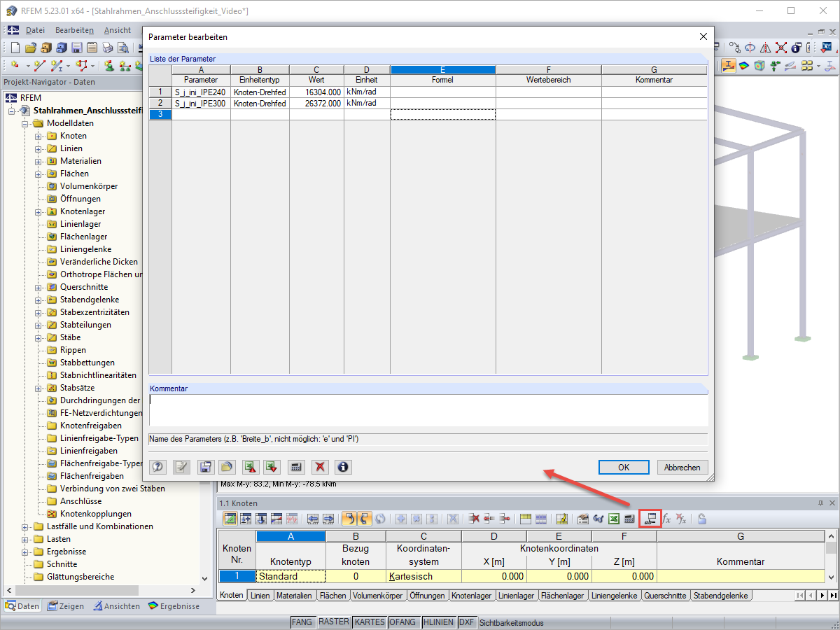The image size is (840, 630).
Task: Click the Excel import icon with red down arrow
Action: pos(272,467)
